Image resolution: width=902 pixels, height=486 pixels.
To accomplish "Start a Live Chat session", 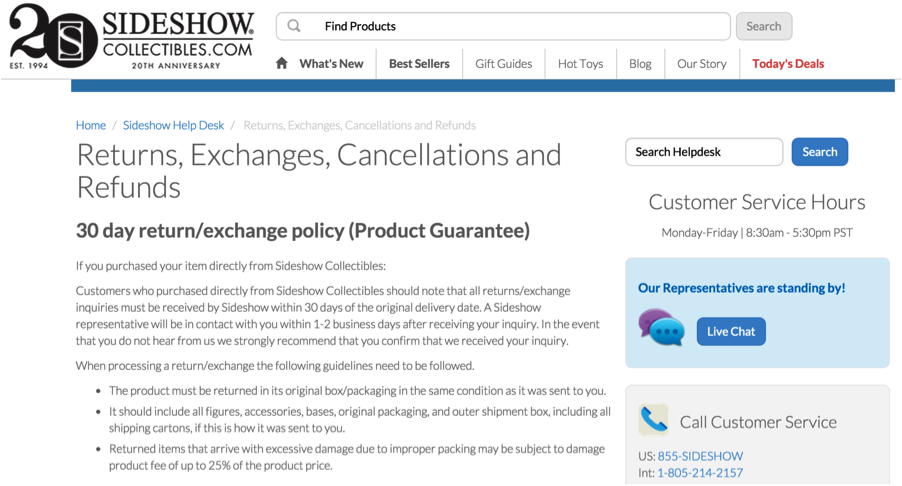I will pos(731,331).
